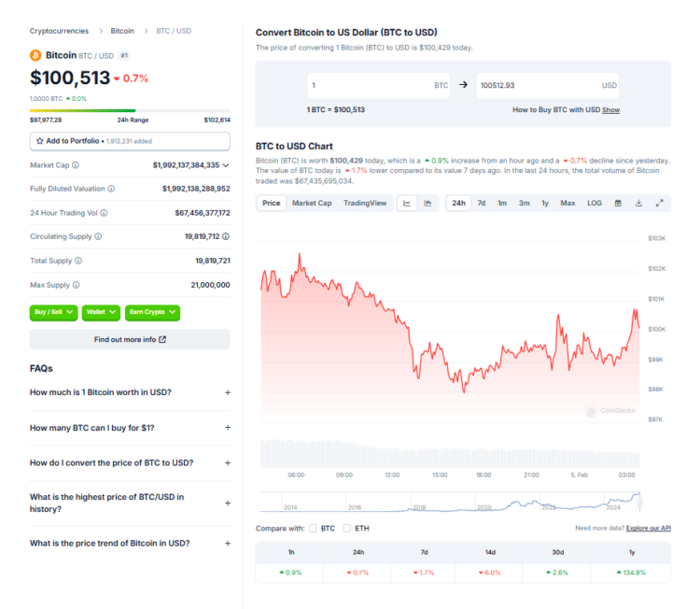Tick the BTC compare checkbox
The image size is (700, 609).
(x=313, y=528)
